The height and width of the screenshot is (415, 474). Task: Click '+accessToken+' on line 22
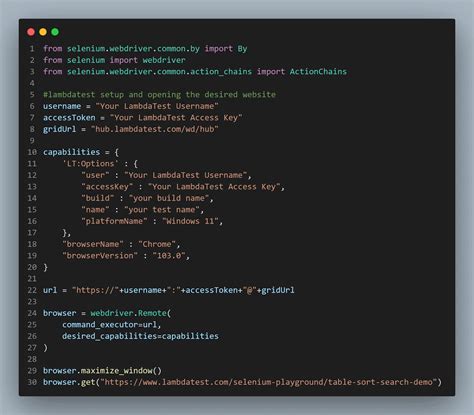(211, 290)
